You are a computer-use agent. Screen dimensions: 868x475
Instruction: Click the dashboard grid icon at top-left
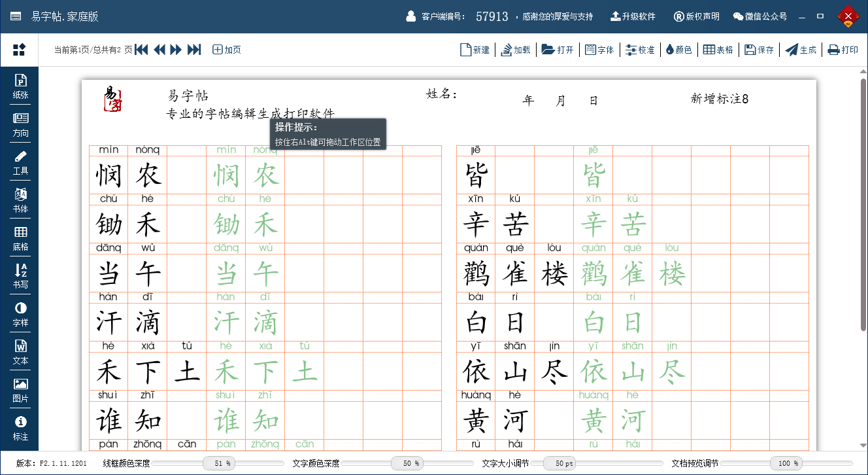click(x=19, y=50)
